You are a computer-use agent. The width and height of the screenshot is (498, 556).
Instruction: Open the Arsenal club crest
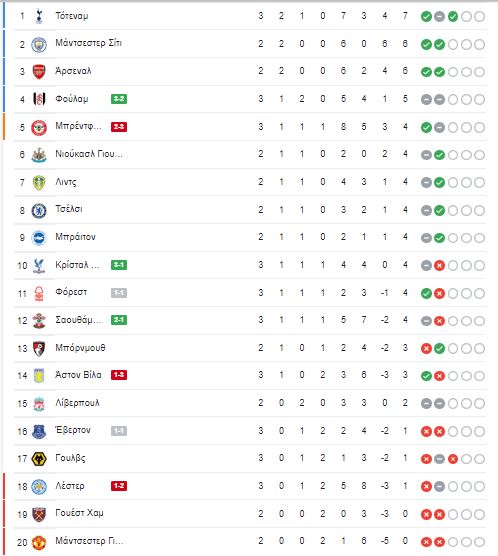point(39,72)
